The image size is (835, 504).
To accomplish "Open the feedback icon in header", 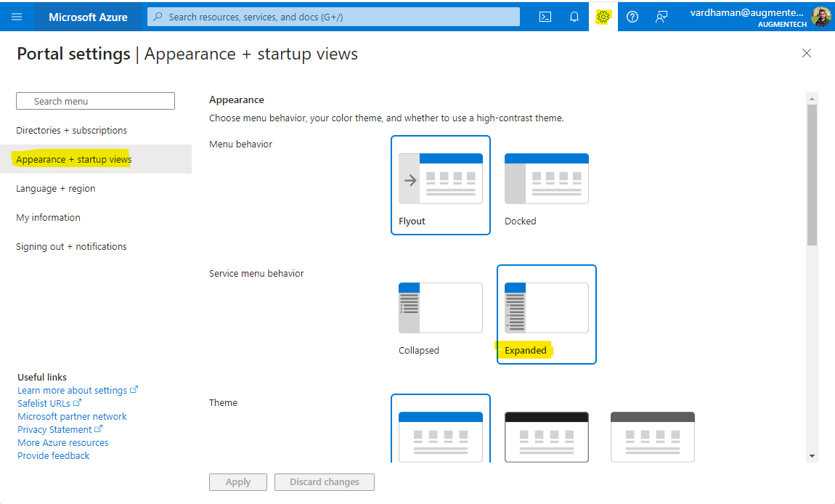I will coord(661,17).
